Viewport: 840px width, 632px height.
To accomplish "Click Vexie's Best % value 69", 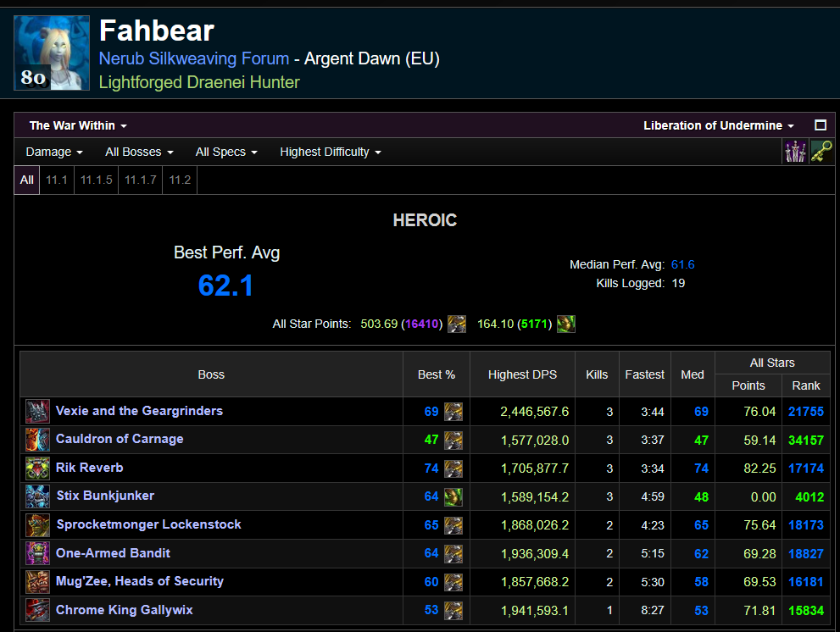I will click(431, 412).
